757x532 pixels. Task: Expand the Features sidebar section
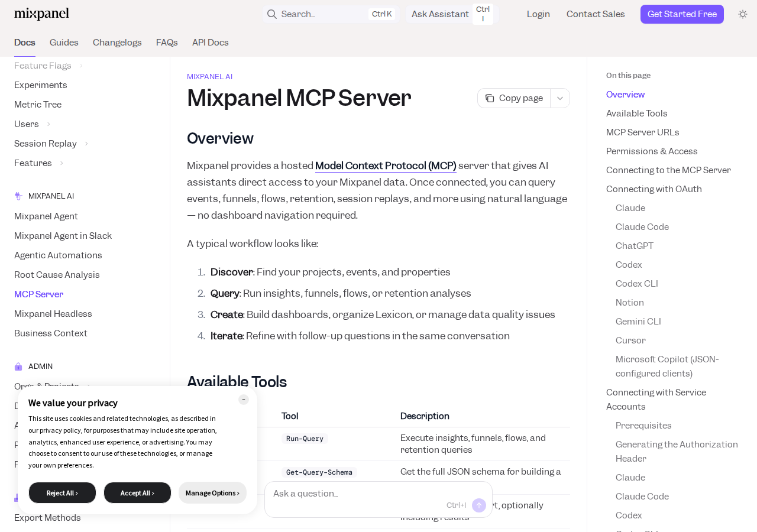pos(62,163)
